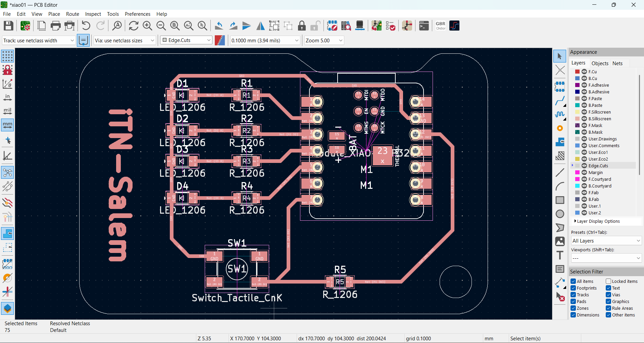Open the Inspect menu

click(x=93, y=14)
